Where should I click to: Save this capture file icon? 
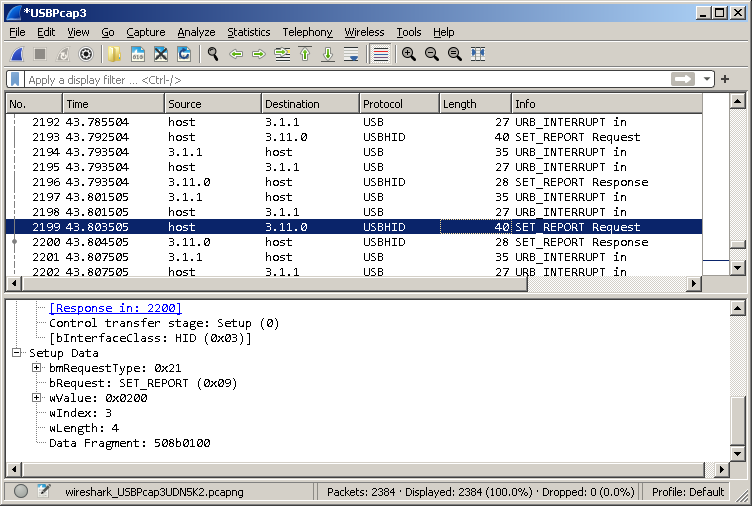coord(138,54)
